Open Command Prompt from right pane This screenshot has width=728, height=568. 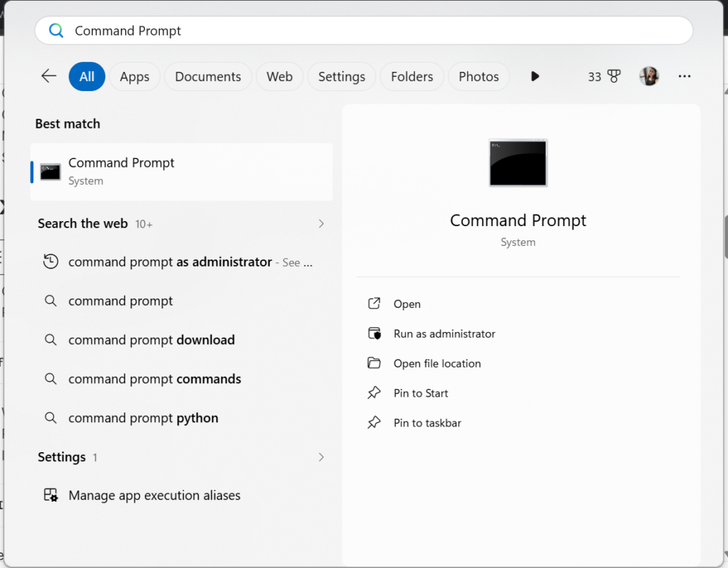click(407, 304)
